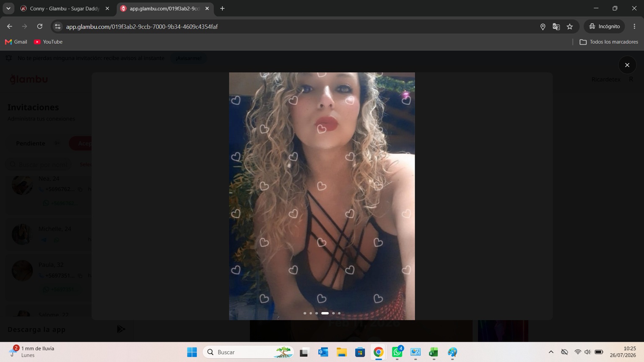Jump to the first photo carousel dot
Viewport: 644px width, 362px height.
pyautogui.click(x=305, y=313)
